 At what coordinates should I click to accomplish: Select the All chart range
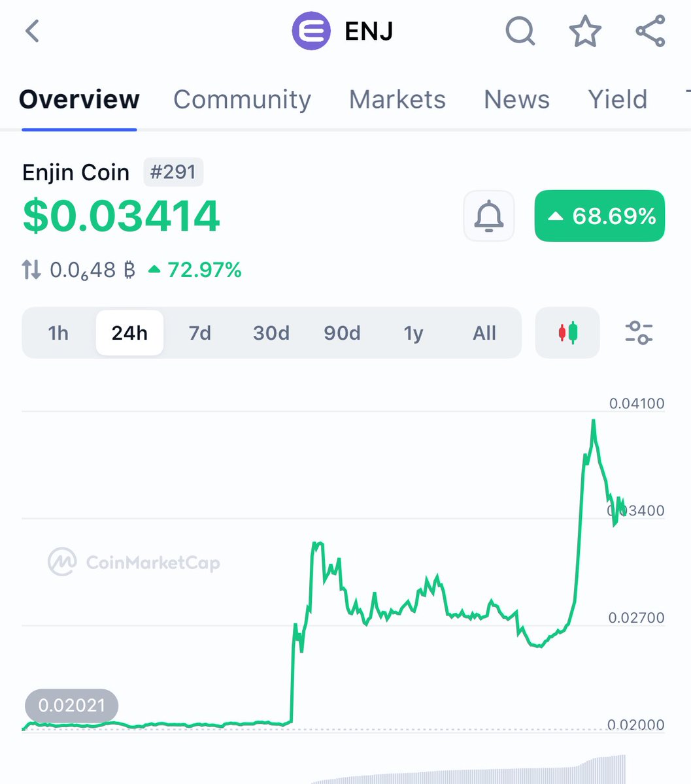click(x=484, y=333)
